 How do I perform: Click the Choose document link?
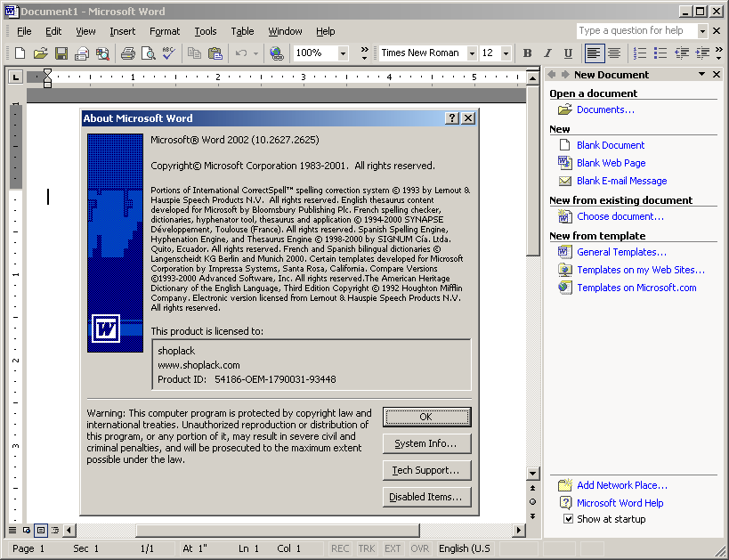[x=620, y=216]
